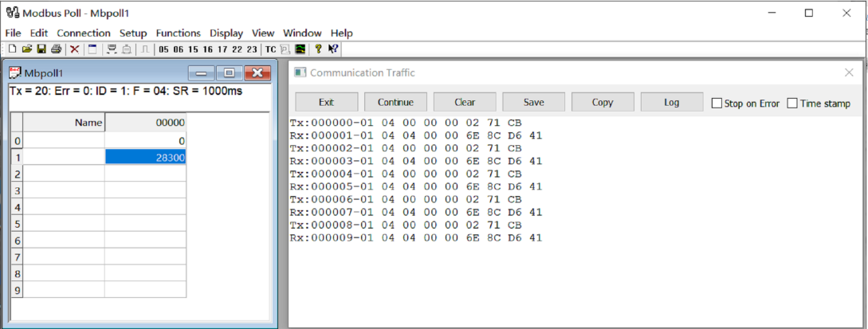868x329 pixels.
Task: Click the TC toolbar button
Action: (270, 49)
